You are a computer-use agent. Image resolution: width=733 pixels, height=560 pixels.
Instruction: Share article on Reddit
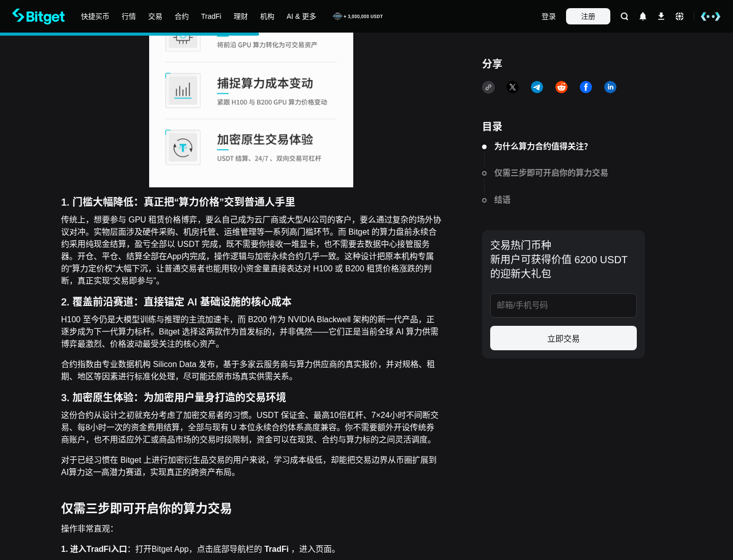[561, 87]
